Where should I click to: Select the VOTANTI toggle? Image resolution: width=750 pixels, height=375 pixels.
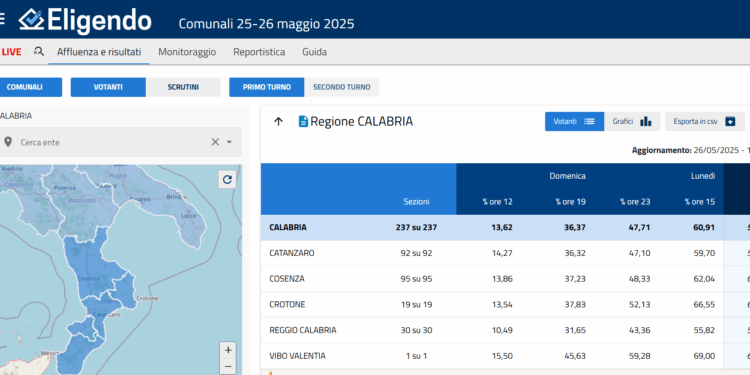[x=108, y=87]
